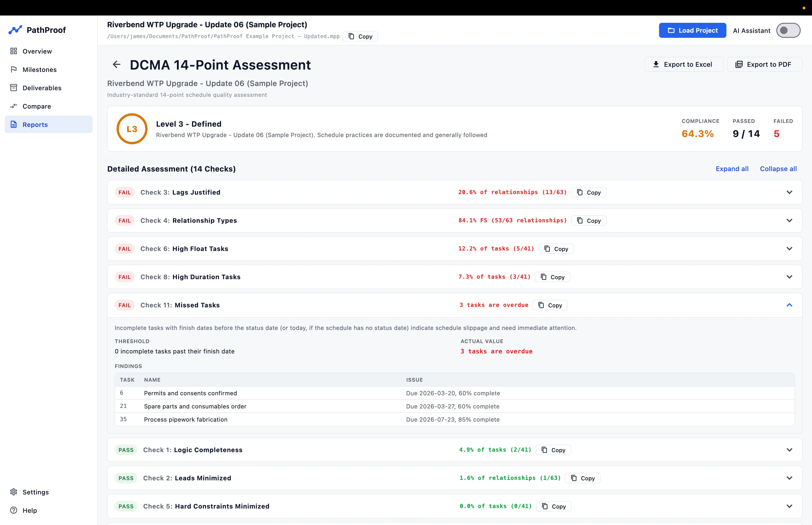Expand Check 2 Leads Minimized chevron
Screen dimensions: 812x525
(x=789, y=478)
